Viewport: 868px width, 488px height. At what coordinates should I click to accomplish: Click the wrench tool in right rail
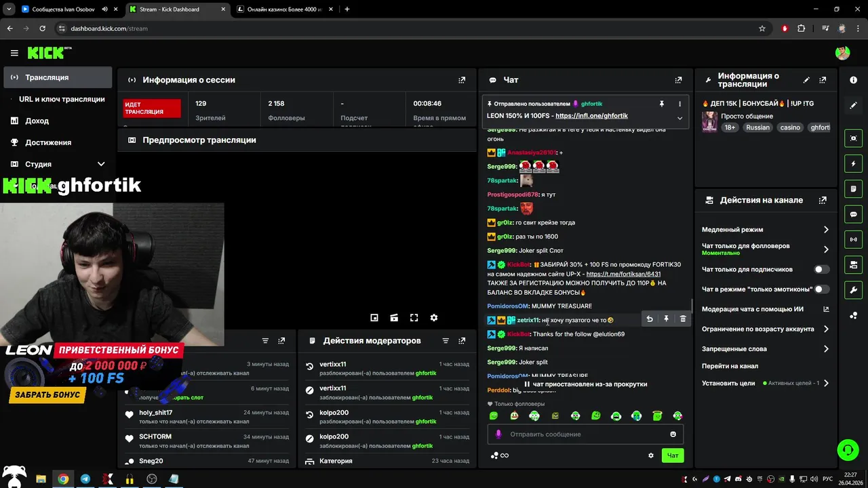pyautogui.click(x=853, y=290)
